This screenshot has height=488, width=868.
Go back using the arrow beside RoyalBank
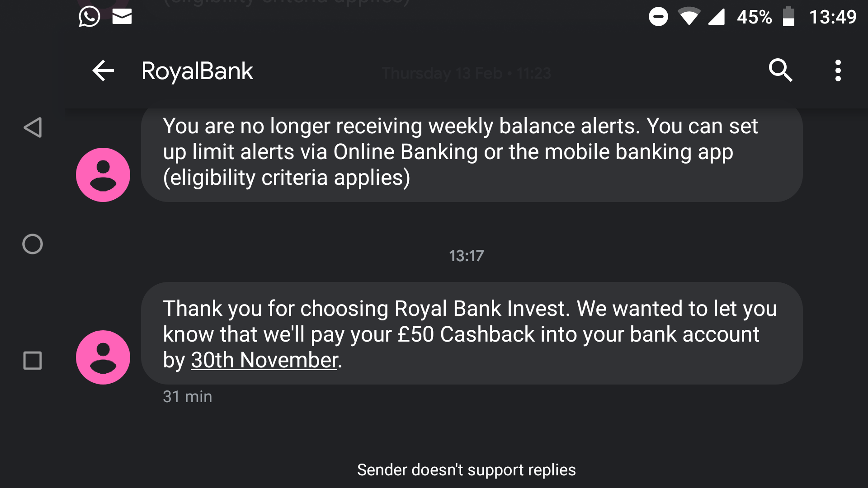[103, 71]
